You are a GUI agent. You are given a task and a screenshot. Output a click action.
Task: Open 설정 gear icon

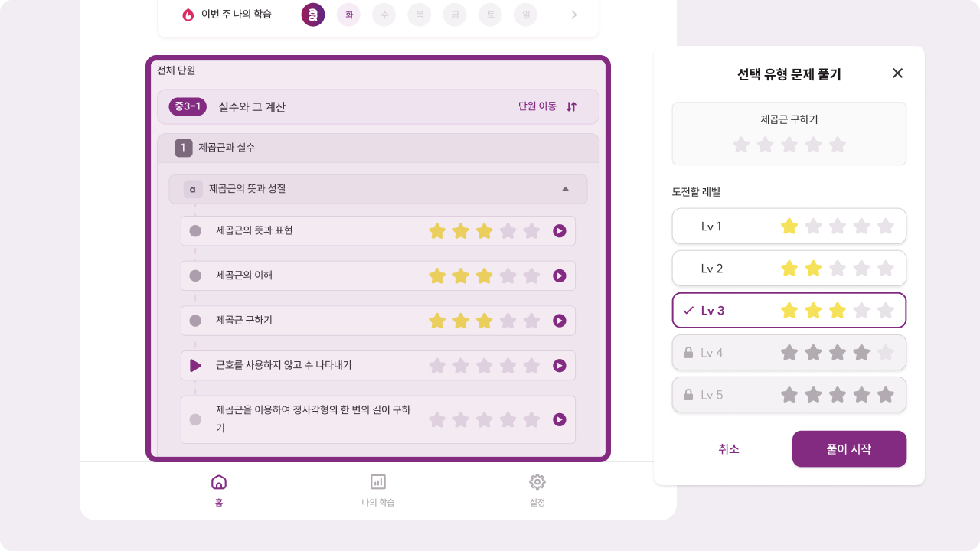coord(537,482)
